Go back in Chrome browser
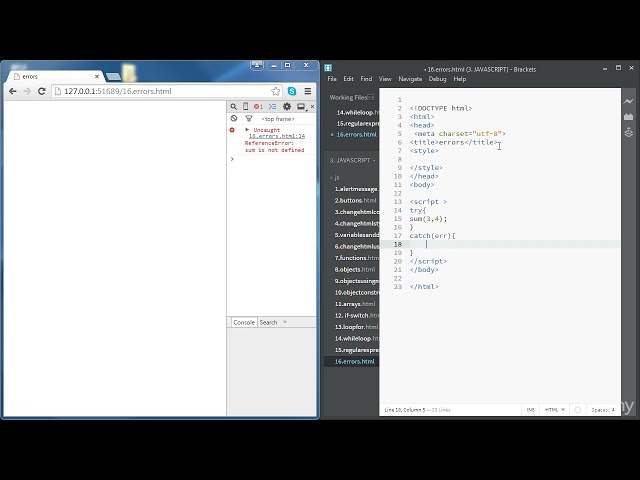 [13, 91]
